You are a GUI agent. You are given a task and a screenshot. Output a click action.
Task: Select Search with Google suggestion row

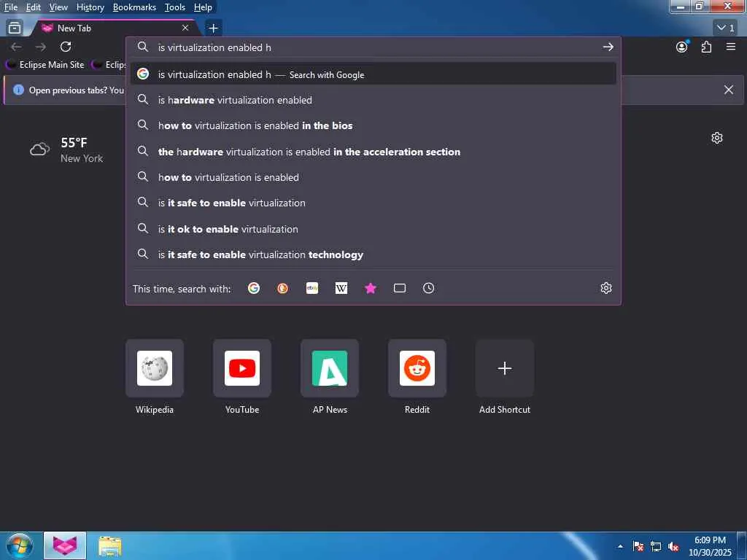373,74
